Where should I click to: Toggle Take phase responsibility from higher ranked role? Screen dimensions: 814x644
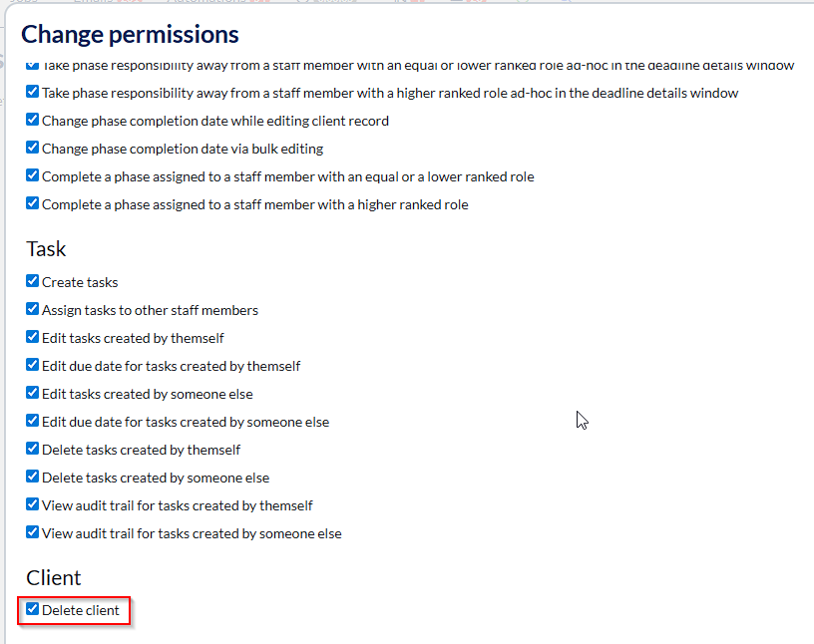[33, 92]
